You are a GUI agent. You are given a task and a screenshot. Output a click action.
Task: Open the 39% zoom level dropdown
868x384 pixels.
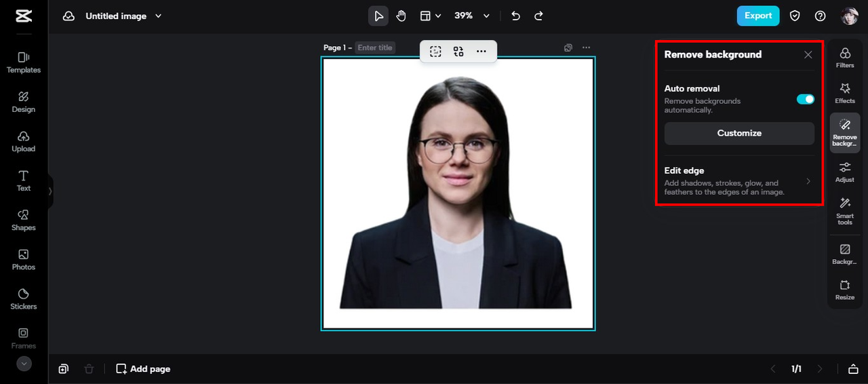tap(471, 16)
